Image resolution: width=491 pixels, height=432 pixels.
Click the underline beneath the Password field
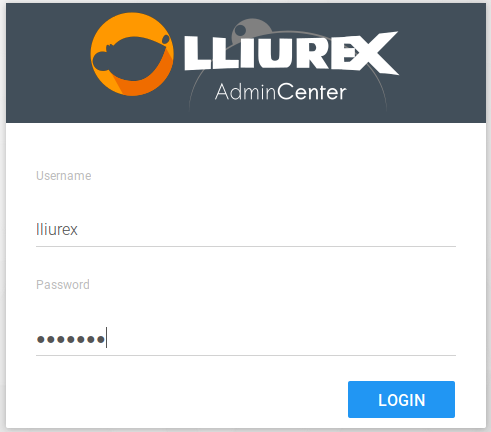click(246, 355)
